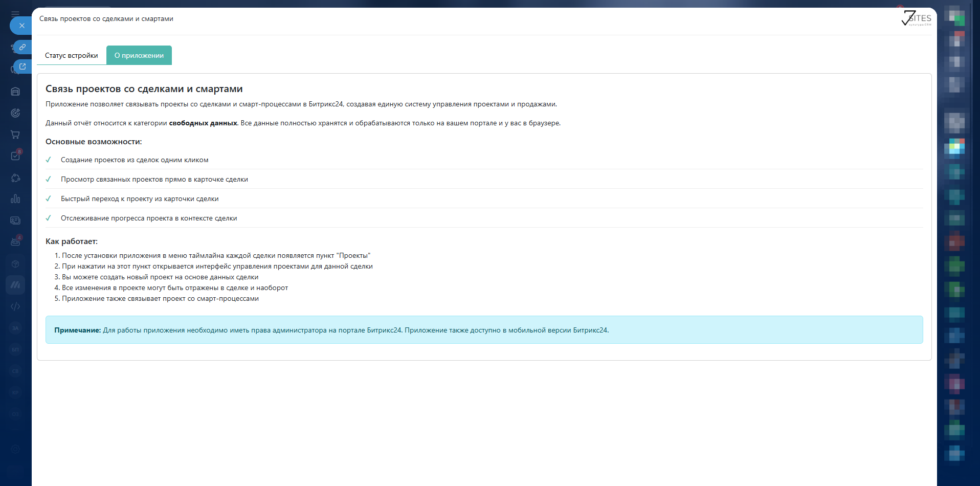Screen dimensions: 980x486
Task: Open the bar chart analytics icon
Action: [15, 199]
